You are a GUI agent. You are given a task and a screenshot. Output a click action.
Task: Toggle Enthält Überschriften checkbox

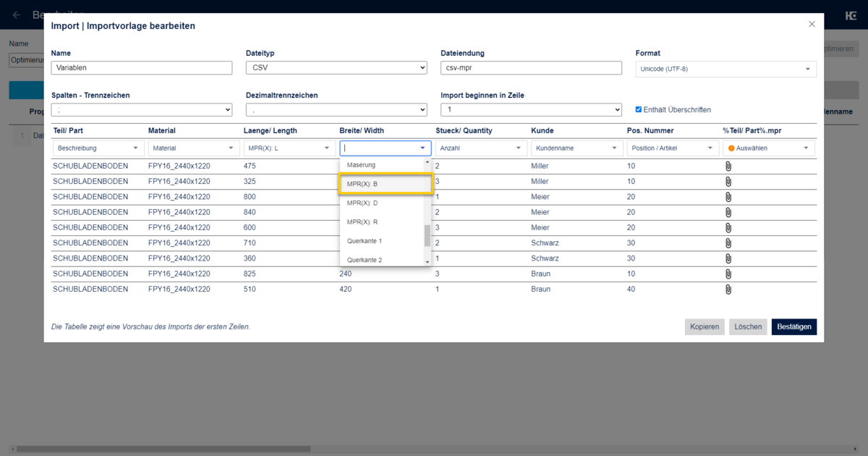click(638, 110)
